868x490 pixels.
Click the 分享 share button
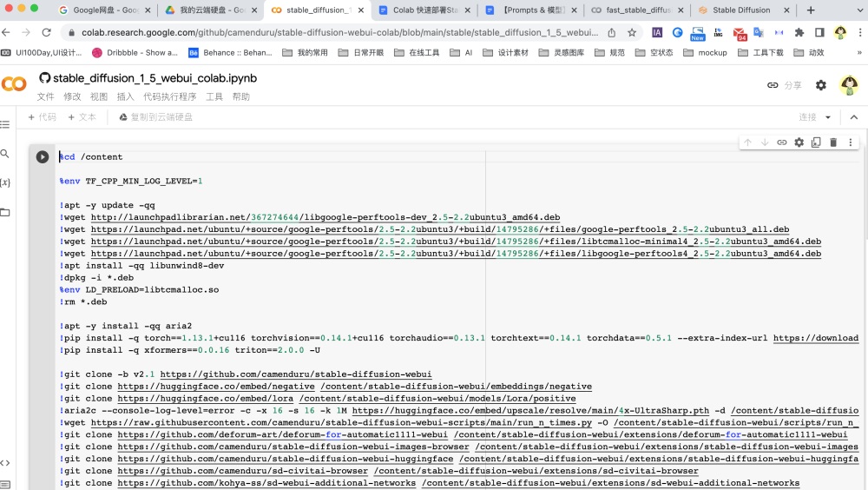785,85
